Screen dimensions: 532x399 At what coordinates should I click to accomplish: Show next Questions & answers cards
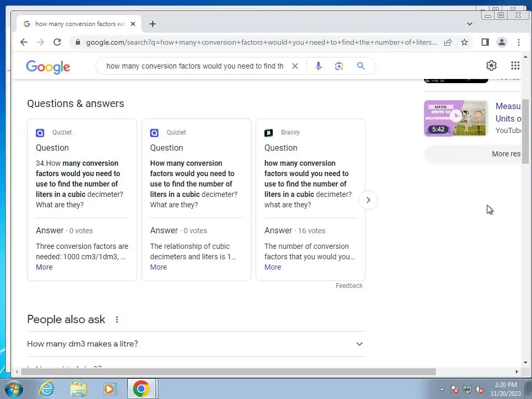point(368,200)
